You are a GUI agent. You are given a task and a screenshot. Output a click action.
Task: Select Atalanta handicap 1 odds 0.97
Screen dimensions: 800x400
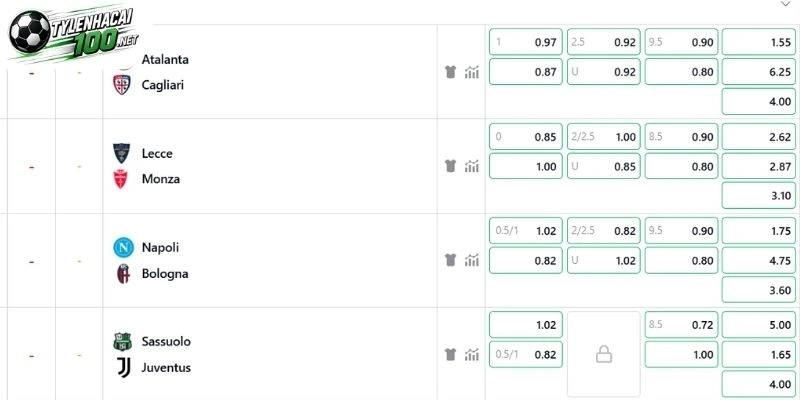pos(526,42)
